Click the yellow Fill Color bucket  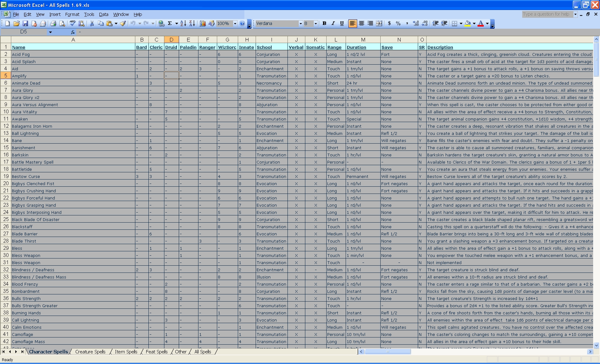[x=468, y=23]
